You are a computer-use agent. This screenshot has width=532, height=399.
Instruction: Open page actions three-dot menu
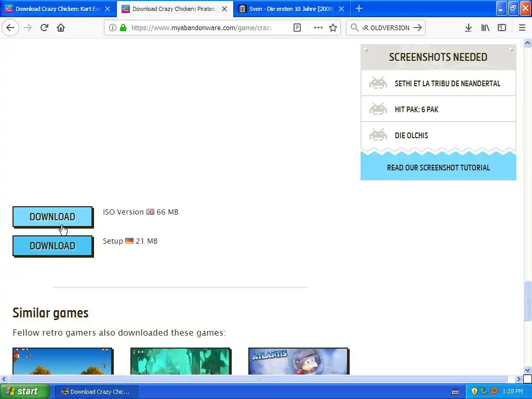(x=318, y=28)
